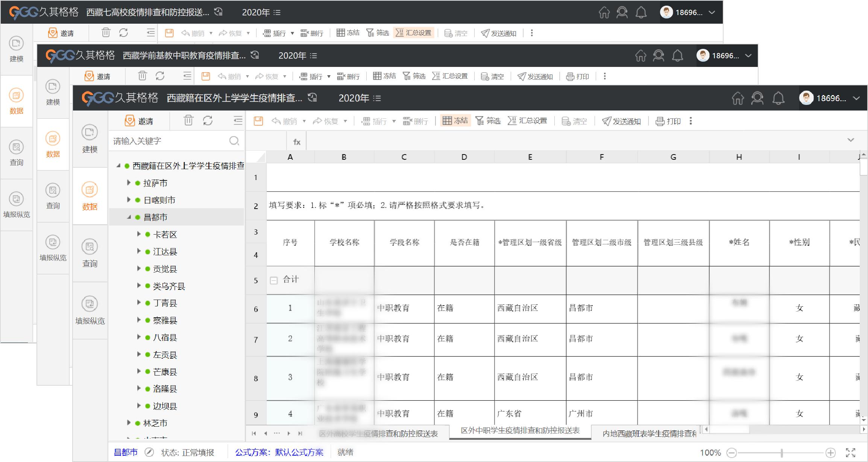Click the 发送通知 button in front toolbar
868x462 pixels.
tap(621, 121)
